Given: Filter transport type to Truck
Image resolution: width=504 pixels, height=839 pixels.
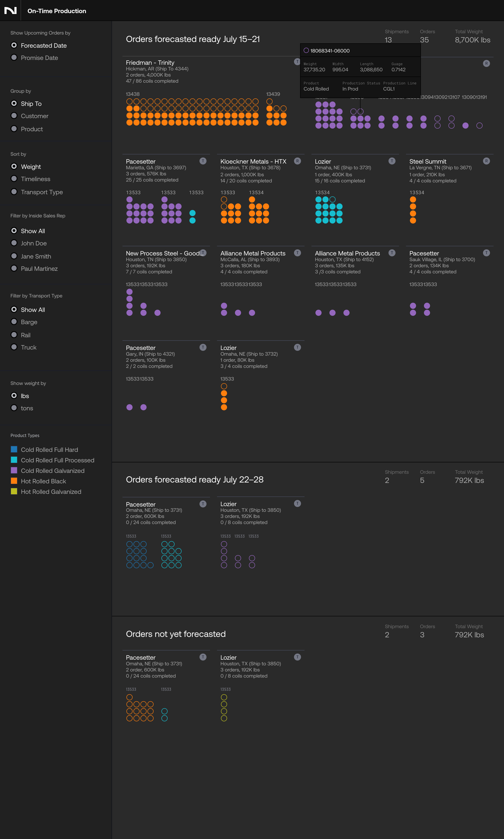Looking at the screenshot, I should [14, 347].
